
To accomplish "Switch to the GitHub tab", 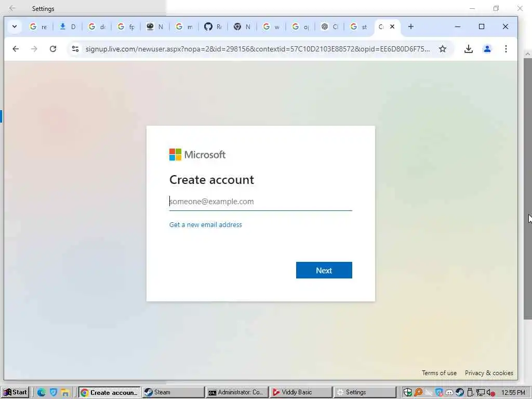I will (212, 26).
